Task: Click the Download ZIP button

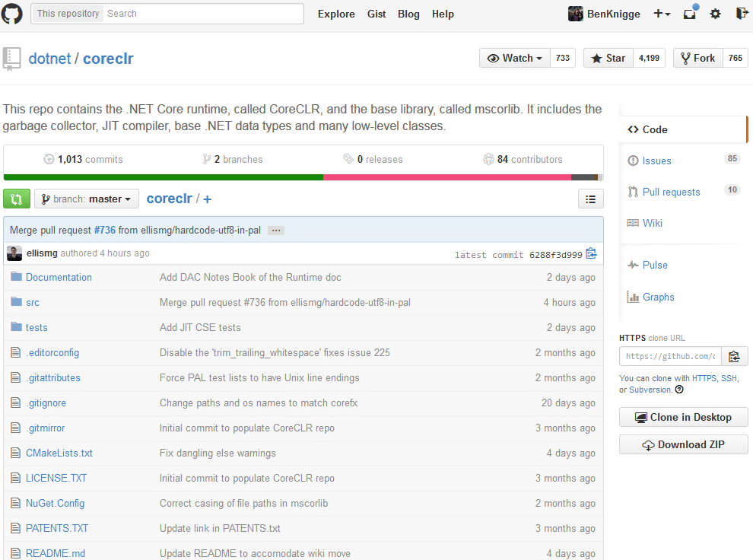Action: click(x=682, y=444)
